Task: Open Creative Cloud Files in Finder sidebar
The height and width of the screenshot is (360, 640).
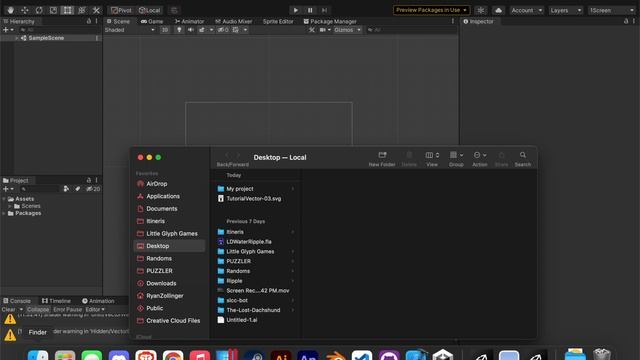Action: tap(169, 321)
